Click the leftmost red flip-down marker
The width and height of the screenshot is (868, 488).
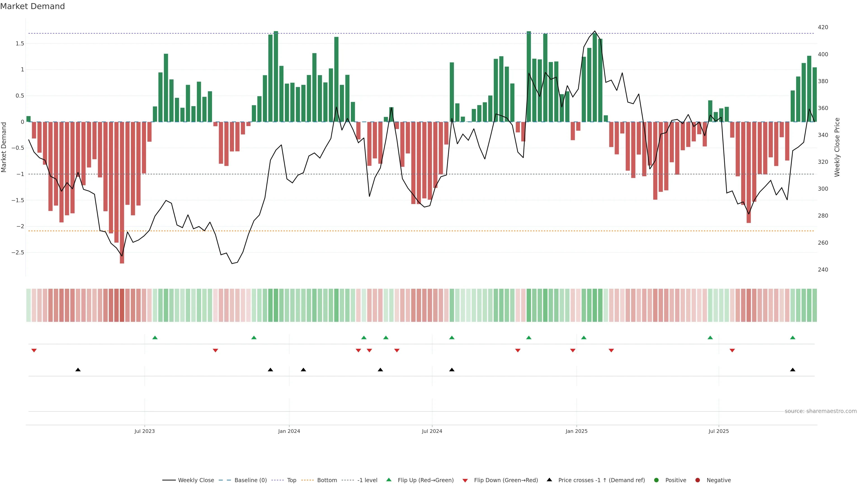tap(34, 351)
